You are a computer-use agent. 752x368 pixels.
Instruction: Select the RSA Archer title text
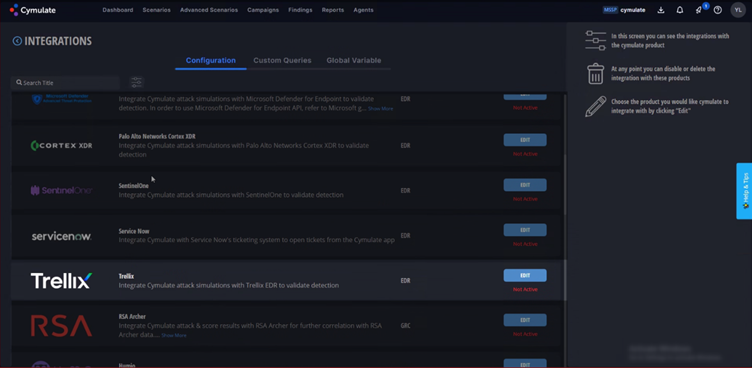(132, 317)
